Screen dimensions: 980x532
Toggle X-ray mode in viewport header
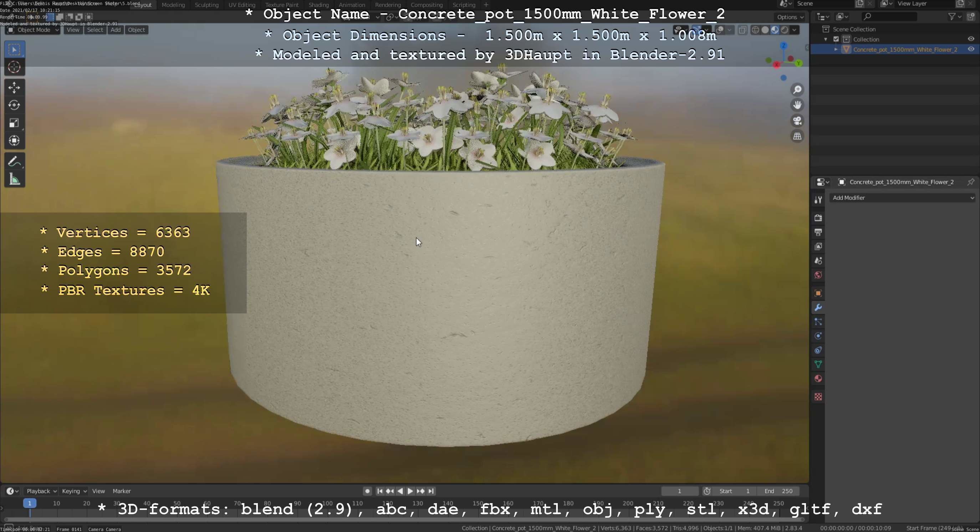(x=742, y=30)
